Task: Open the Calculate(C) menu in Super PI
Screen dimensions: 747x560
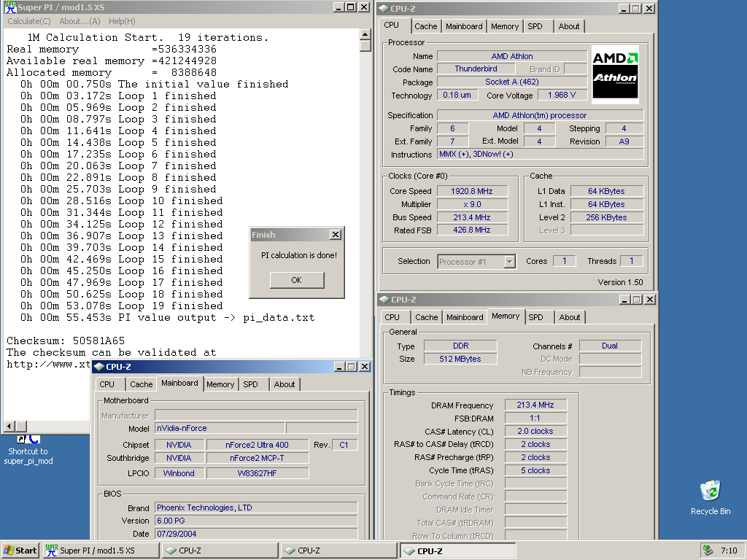Action: pos(29,21)
